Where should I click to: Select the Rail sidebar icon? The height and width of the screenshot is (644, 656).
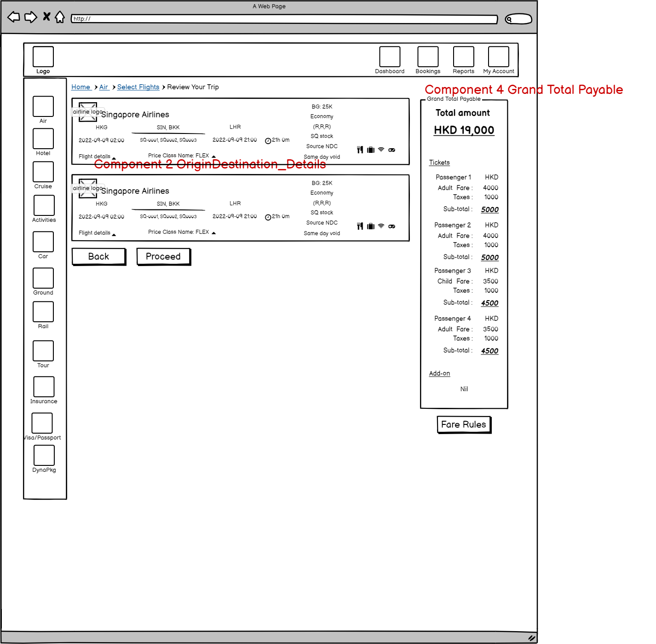click(43, 312)
